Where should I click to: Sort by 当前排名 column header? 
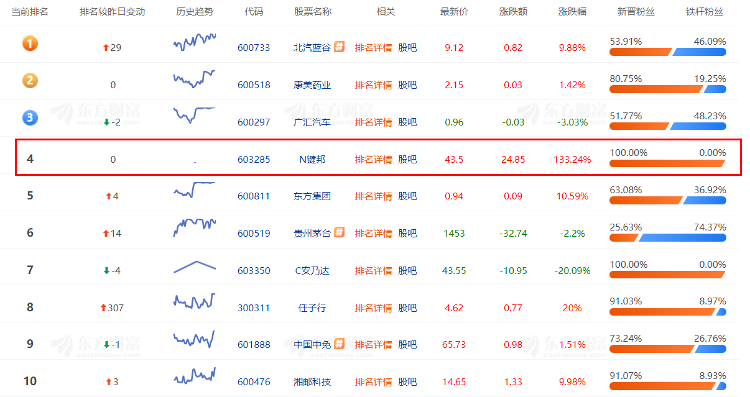pos(30,11)
